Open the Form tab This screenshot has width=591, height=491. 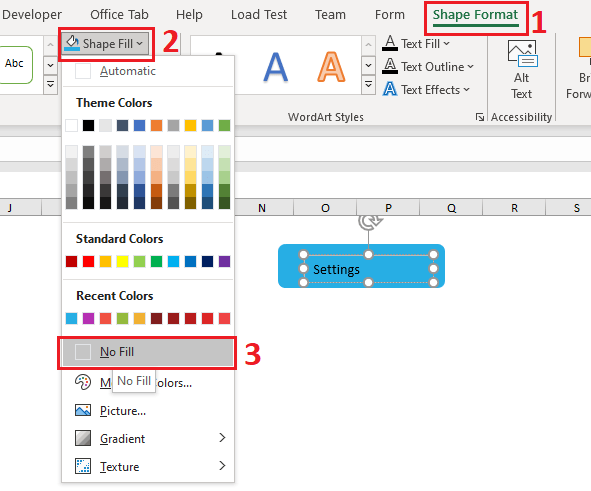[390, 15]
